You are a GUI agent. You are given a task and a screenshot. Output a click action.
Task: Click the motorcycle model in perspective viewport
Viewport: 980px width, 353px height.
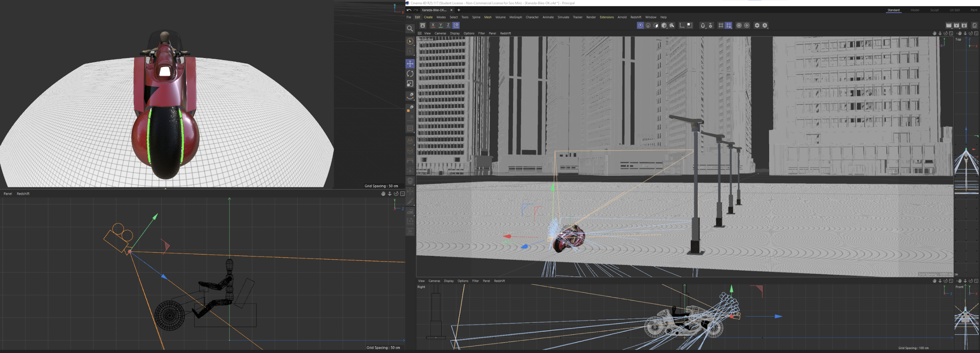pyautogui.click(x=570, y=239)
